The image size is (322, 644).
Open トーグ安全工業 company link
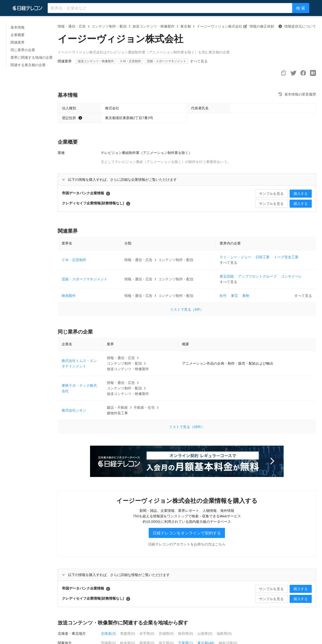pyautogui.click(x=286, y=257)
